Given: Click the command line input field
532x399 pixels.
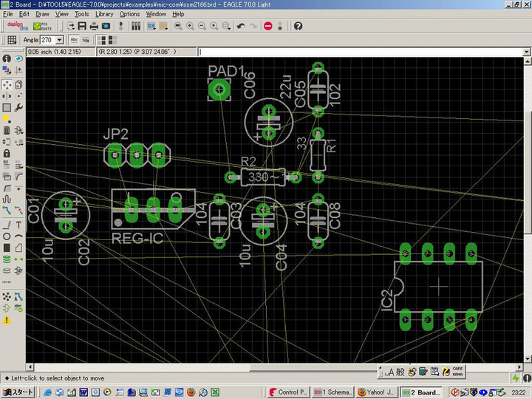Looking at the screenshot, I should 355,52.
